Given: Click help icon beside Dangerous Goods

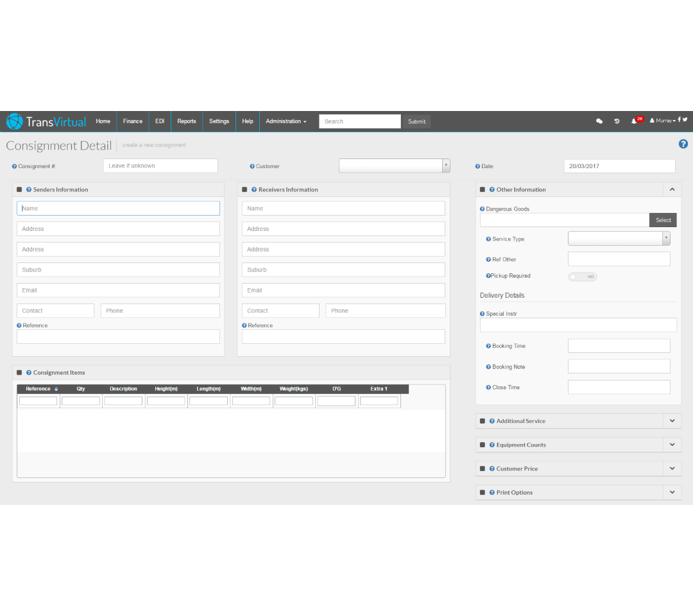Looking at the screenshot, I should click(x=483, y=209).
